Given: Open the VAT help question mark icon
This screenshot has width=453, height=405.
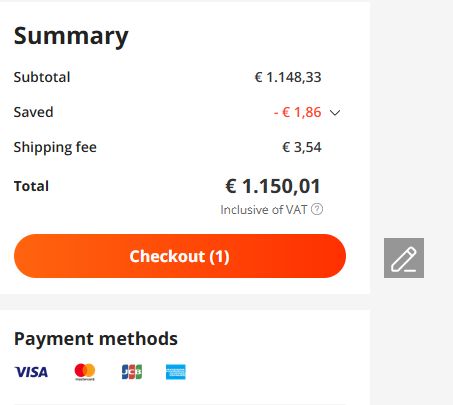Looking at the screenshot, I should point(317,209).
